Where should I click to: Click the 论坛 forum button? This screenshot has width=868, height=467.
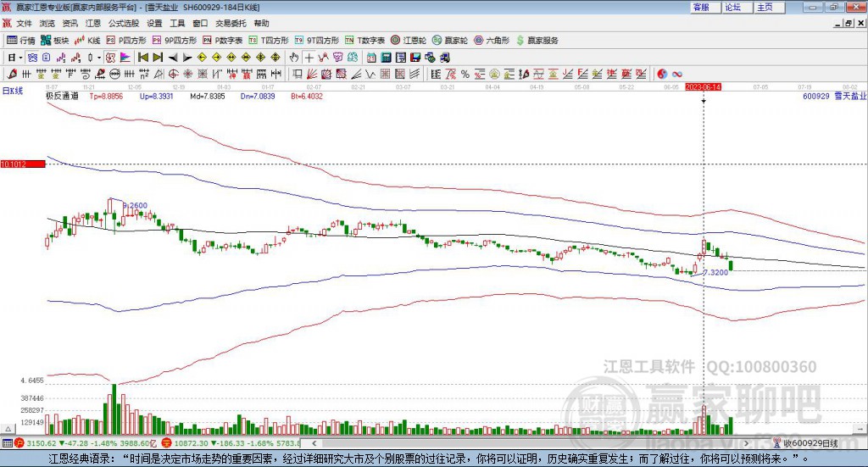click(737, 7)
